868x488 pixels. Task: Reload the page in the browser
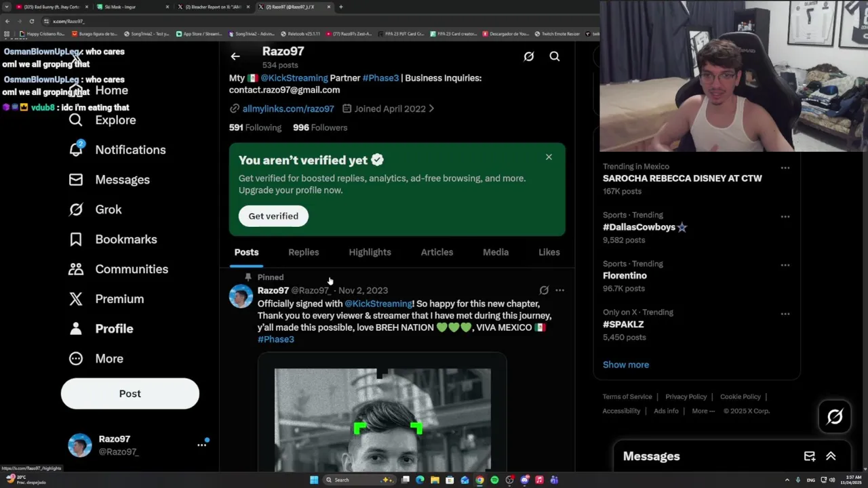click(31, 21)
